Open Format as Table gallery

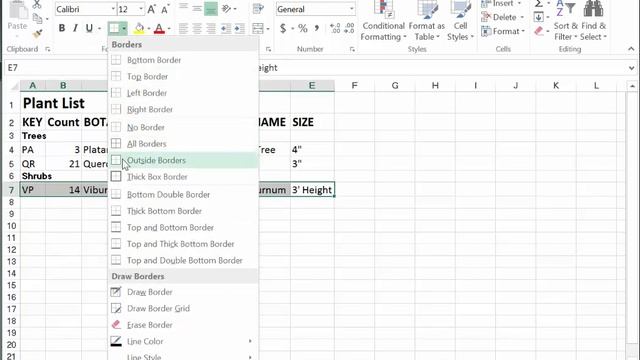click(427, 21)
